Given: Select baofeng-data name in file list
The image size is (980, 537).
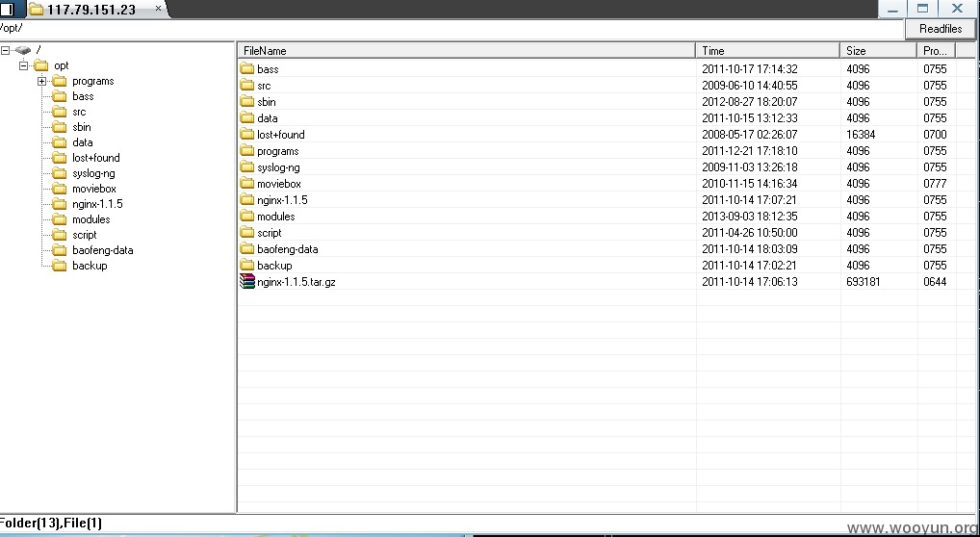Looking at the screenshot, I should [x=288, y=249].
